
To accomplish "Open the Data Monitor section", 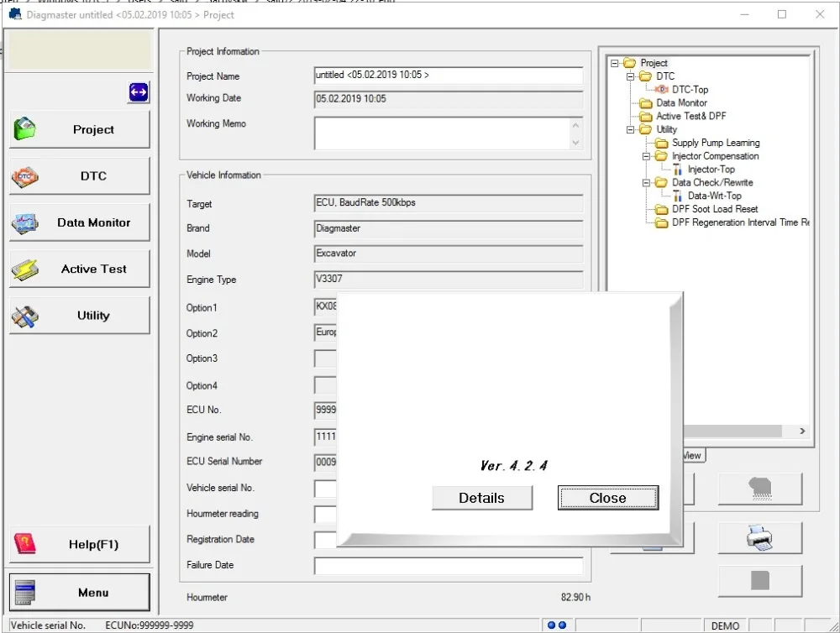I will (x=79, y=222).
